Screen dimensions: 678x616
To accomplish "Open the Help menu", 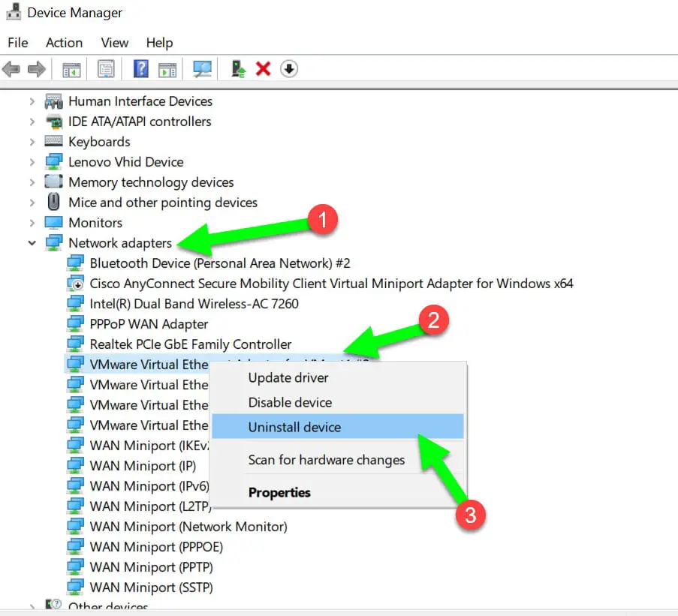I will [x=159, y=43].
